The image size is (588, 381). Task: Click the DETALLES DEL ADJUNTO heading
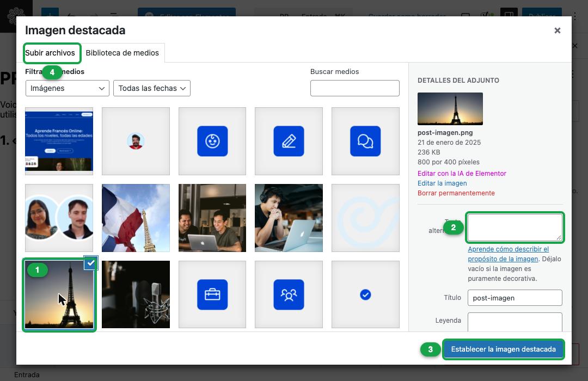click(458, 80)
